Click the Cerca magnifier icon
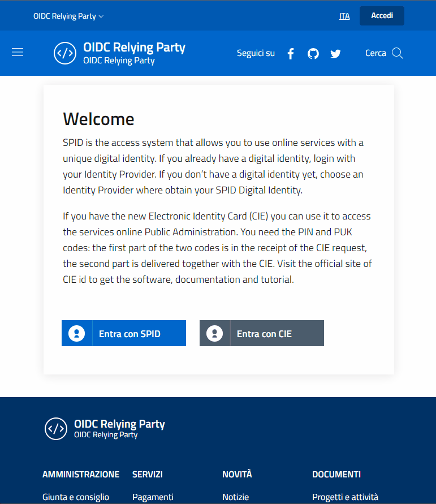Screen dimensions: 436x504 [x=398, y=53]
